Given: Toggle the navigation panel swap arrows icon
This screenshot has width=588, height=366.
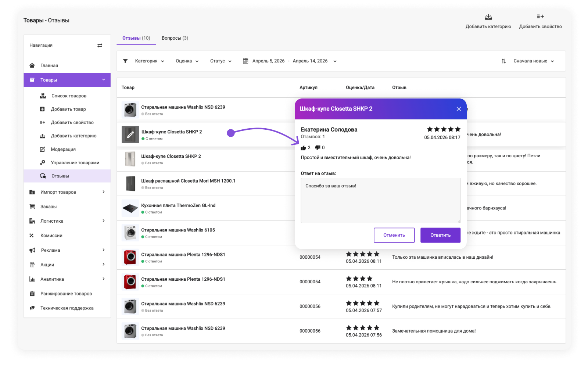Looking at the screenshot, I should (100, 46).
